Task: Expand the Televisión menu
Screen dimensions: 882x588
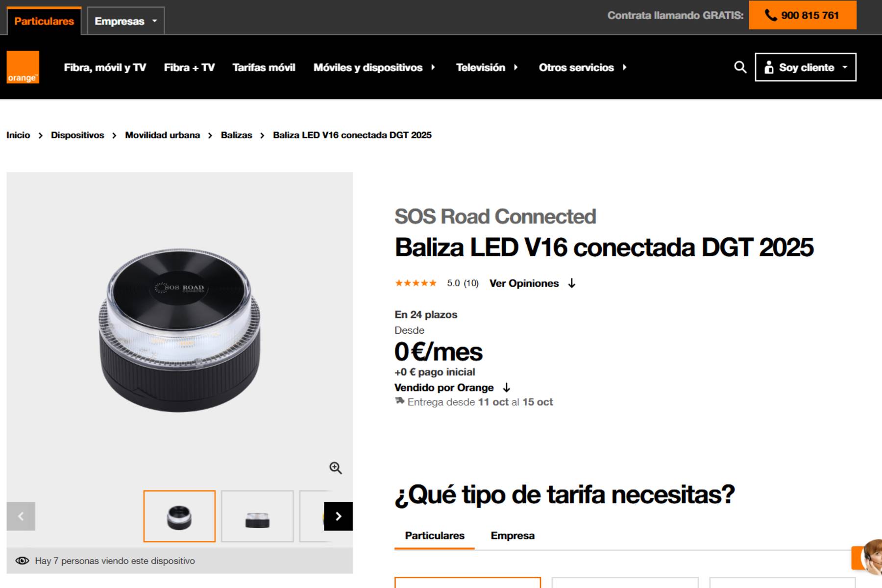Action: click(x=487, y=68)
